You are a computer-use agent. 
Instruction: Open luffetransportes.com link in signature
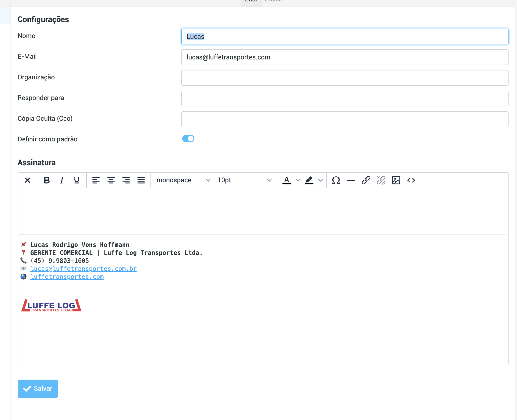(67, 277)
